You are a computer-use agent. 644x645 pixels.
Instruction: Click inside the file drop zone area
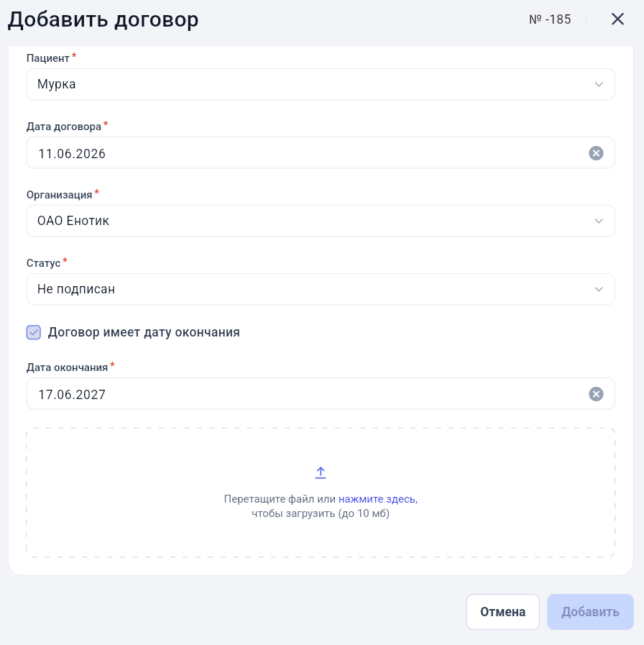pos(321,493)
